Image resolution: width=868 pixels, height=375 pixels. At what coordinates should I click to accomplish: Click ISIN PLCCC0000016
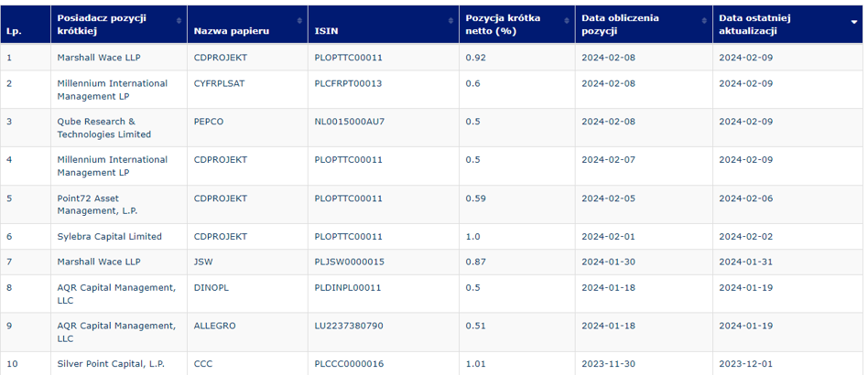pyautogui.click(x=349, y=364)
